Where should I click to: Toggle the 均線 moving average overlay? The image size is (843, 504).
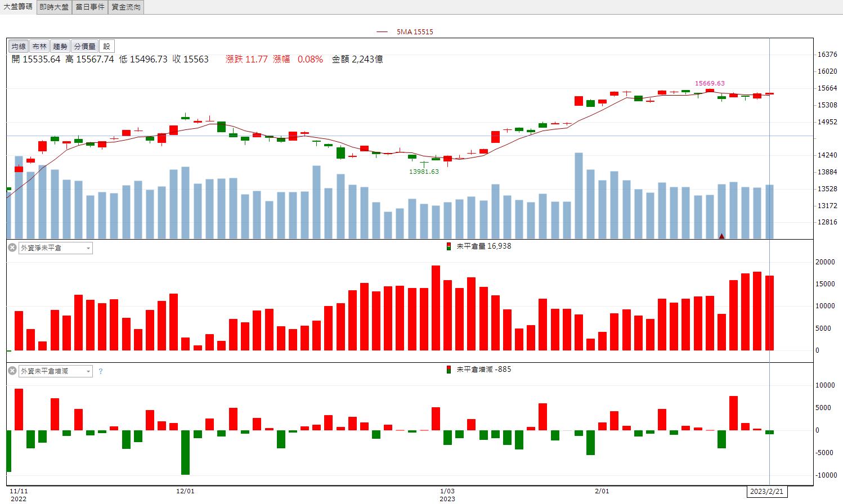(x=19, y=46)
